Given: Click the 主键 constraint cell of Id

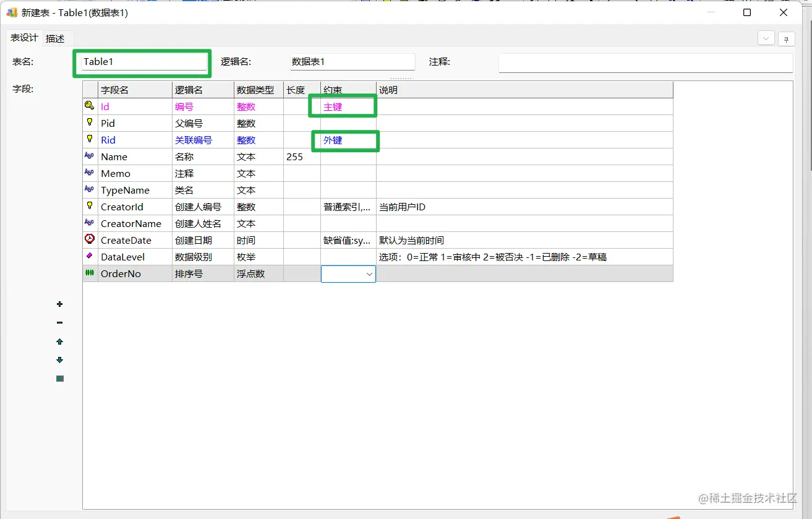Looking at the screenshot, I should click(x=349, y=106).
